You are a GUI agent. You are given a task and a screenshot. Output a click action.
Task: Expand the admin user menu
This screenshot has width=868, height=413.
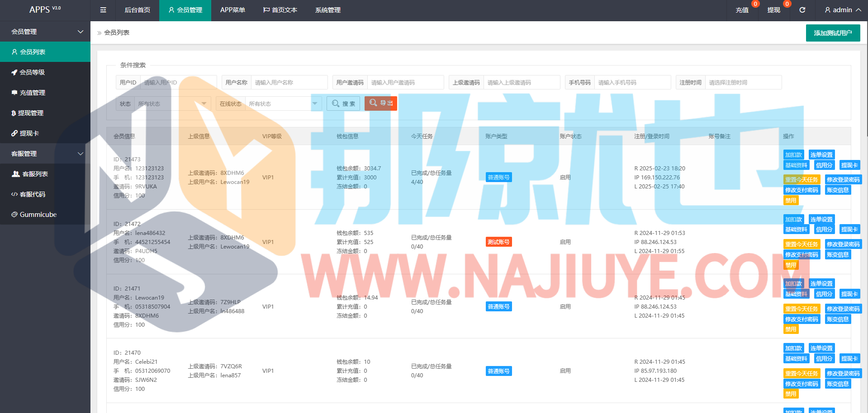tap(842, 10)
